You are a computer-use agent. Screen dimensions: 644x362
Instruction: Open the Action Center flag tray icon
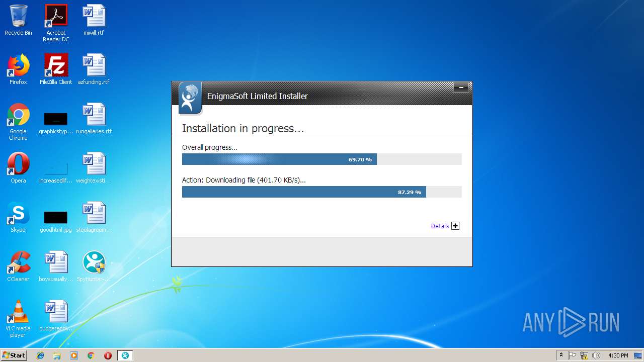point(572,355)
